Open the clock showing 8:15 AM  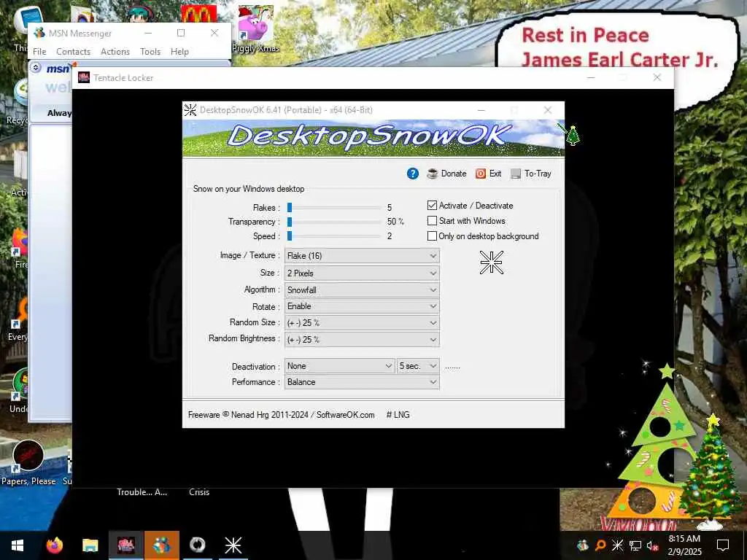tap(684, 545)
